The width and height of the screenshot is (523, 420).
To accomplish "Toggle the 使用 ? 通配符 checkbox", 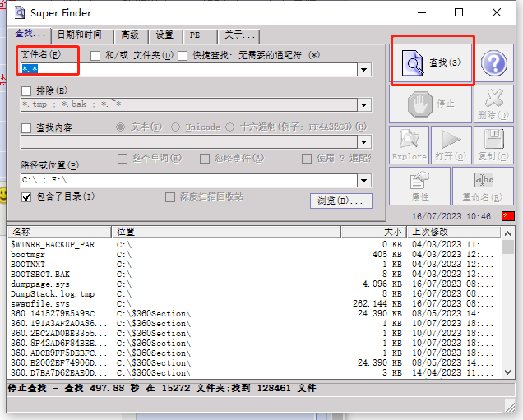I will point(307,159).
